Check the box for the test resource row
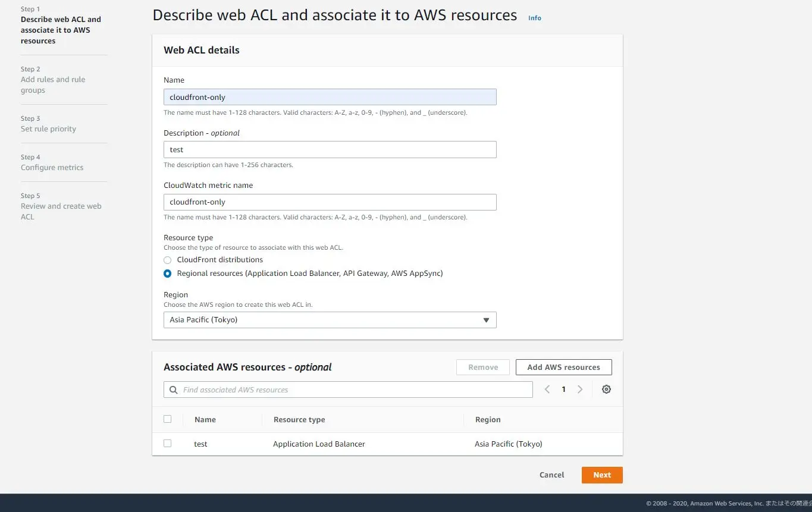 pyautogui.click(x=168, y=444)
